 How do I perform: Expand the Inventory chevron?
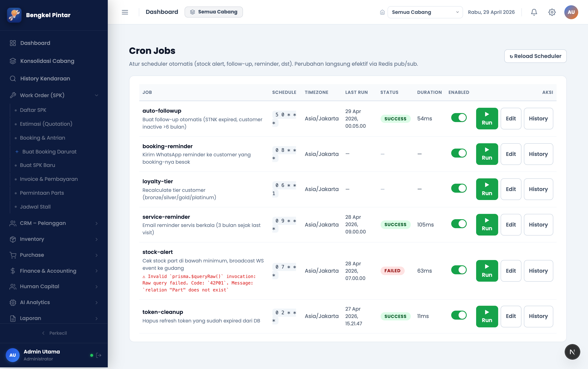coord(96,239)
